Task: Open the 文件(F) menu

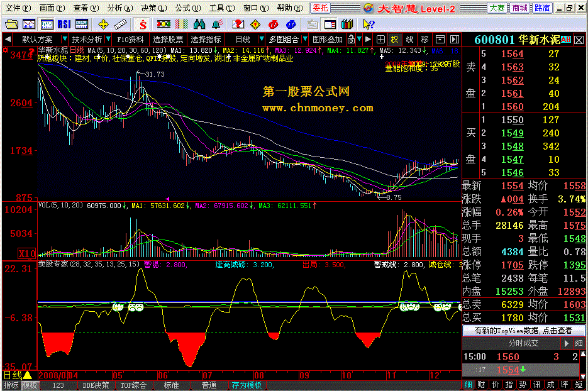Action: pos(18,8)
